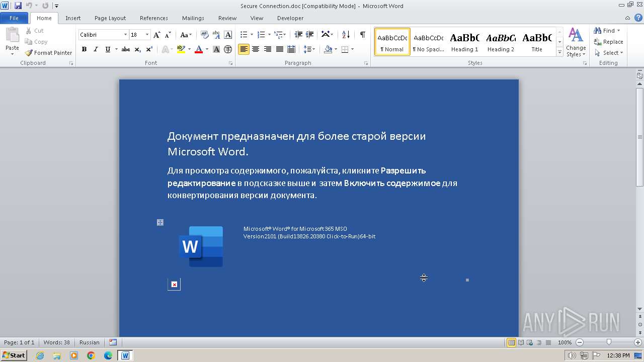
Task: Align text to the right
Action: [x=267, y=49]
